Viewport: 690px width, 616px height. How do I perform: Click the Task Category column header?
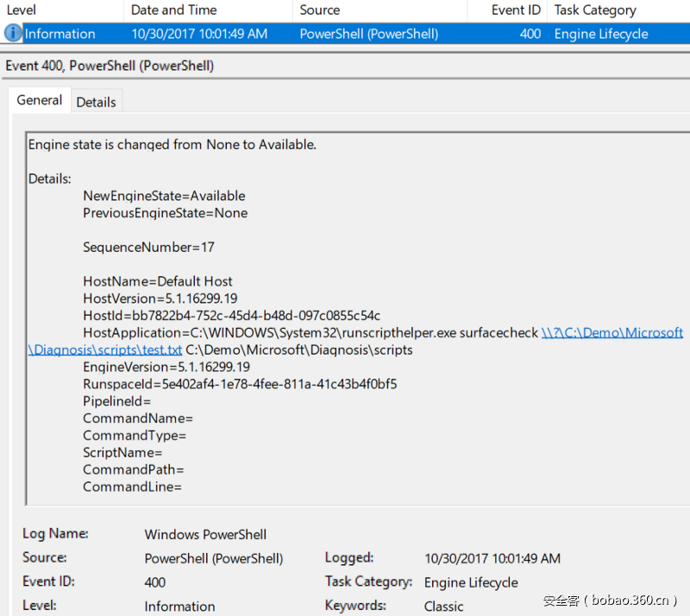pyautogui.click(x=594, y=10)
